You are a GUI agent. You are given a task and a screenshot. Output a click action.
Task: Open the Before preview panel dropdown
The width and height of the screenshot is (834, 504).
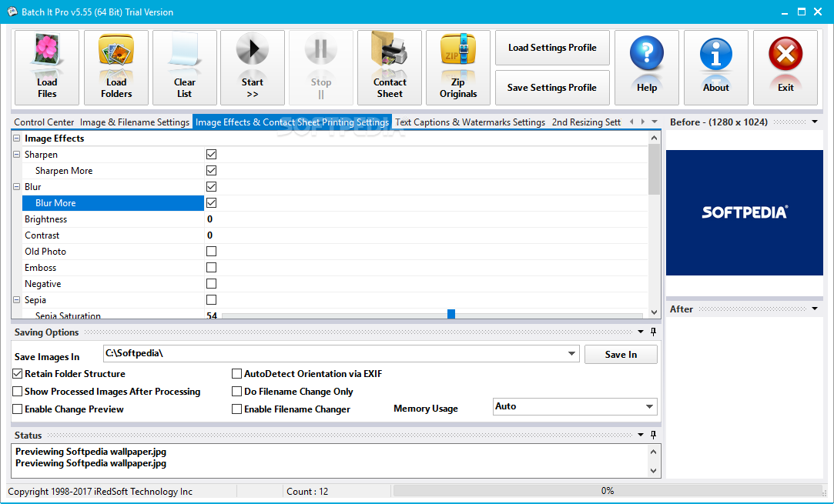pos(815,122)
